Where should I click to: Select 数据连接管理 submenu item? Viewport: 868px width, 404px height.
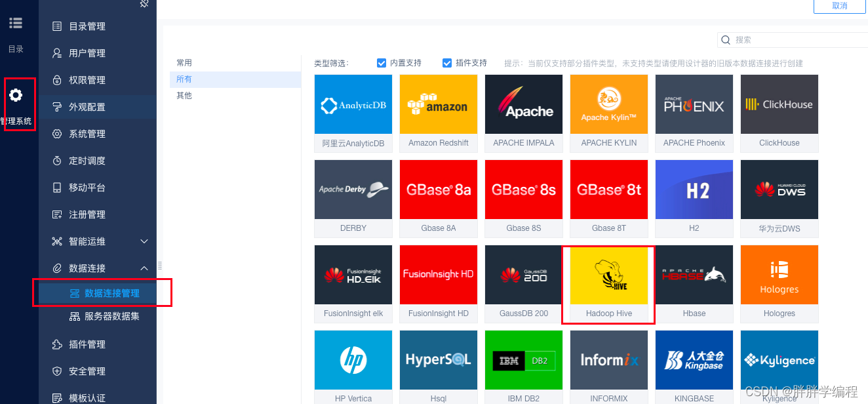[x=98, y=293]
